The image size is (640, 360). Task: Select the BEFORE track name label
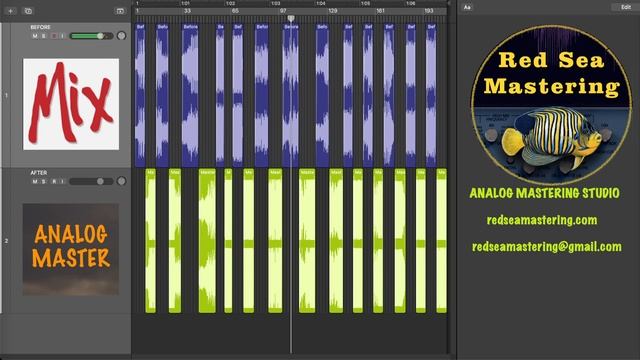(40, 27)
